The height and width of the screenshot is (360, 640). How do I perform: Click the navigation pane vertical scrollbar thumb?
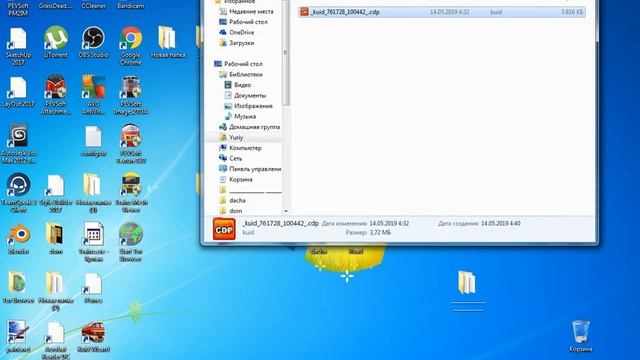coord(286,52)
